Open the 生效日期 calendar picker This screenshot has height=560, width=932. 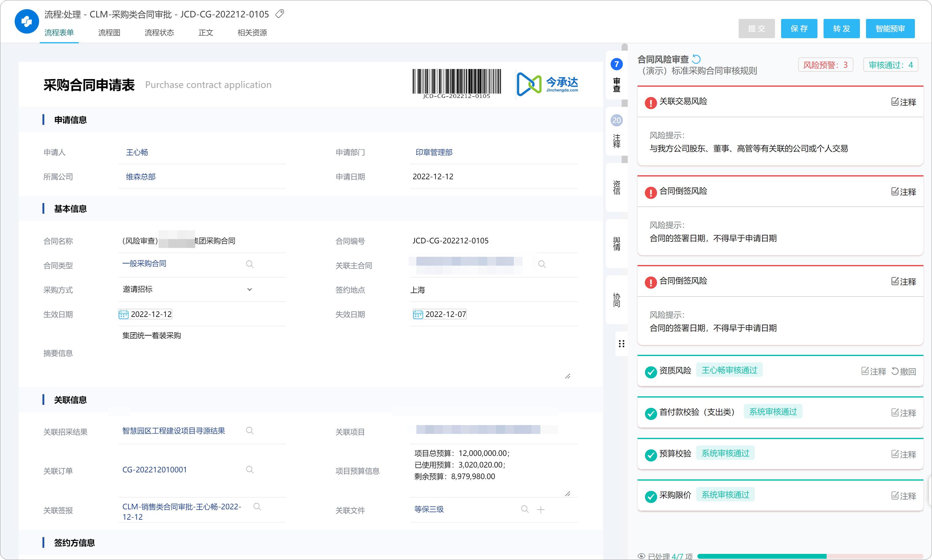tap(123, 314)
